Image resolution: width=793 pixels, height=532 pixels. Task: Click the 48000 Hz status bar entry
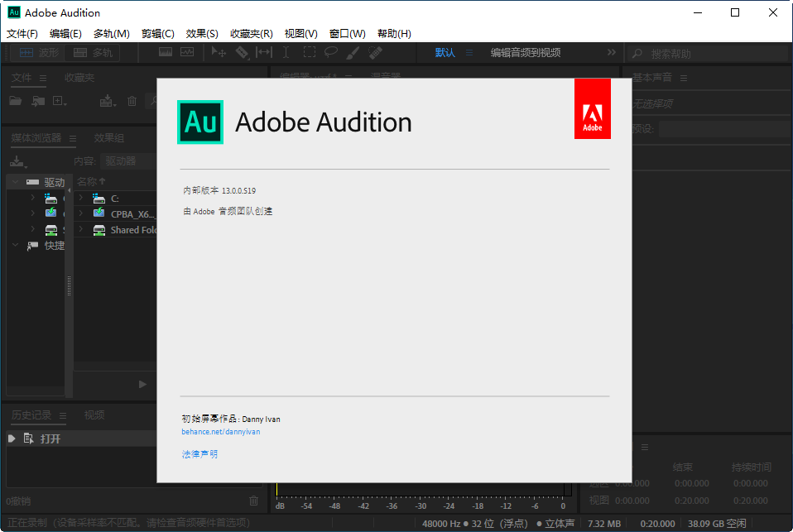[441, 524]
